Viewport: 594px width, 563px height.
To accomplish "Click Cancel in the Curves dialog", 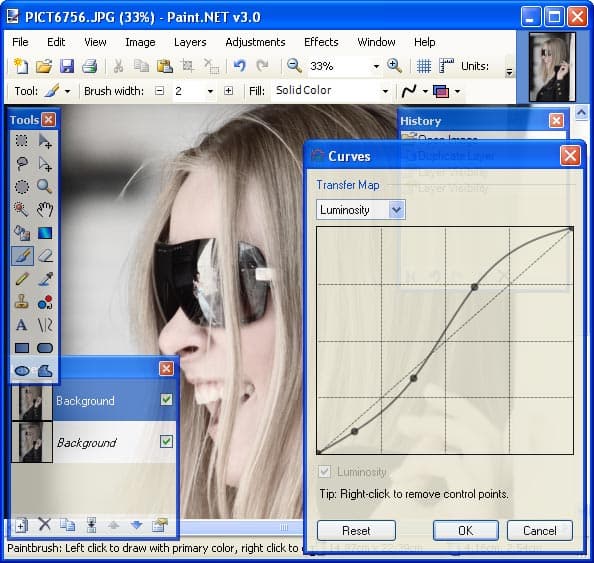I will [x=539, y=530].
